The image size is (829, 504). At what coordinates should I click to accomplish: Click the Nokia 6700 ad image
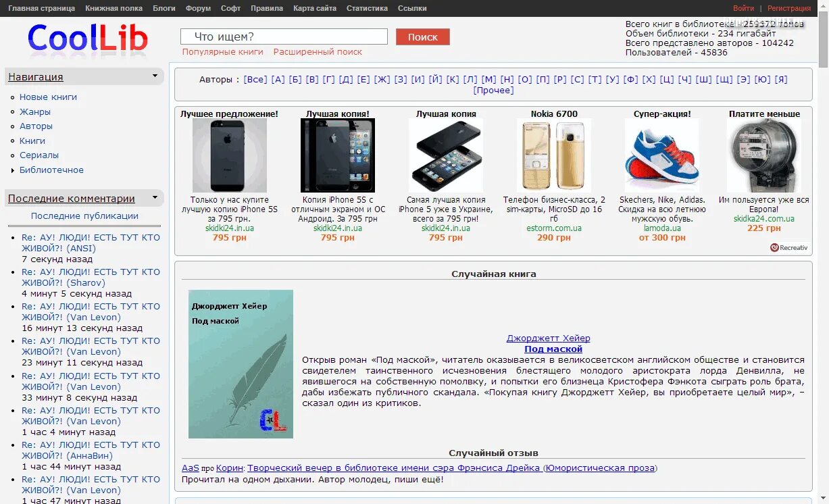554,155
